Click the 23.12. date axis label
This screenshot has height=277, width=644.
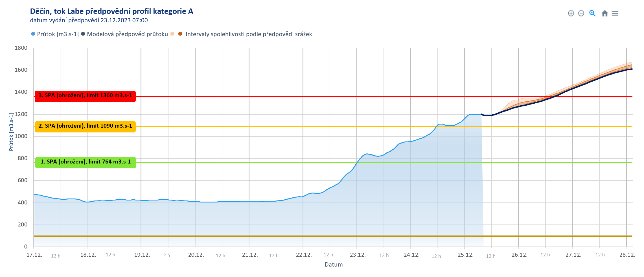[x=358, y=255]
